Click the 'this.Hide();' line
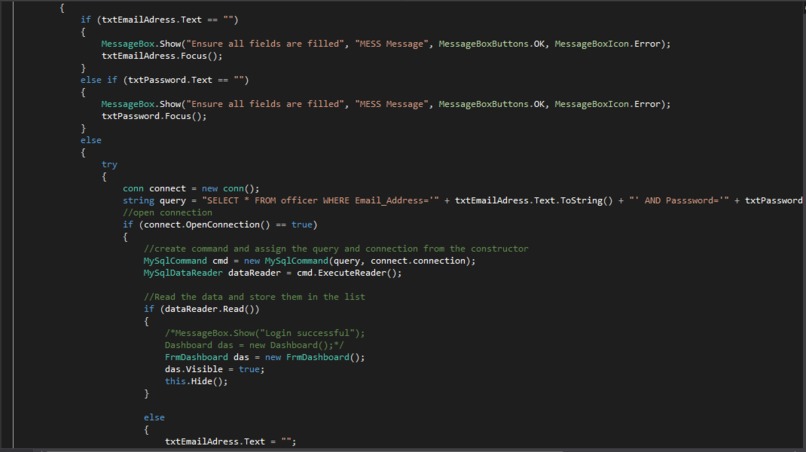 196,381
